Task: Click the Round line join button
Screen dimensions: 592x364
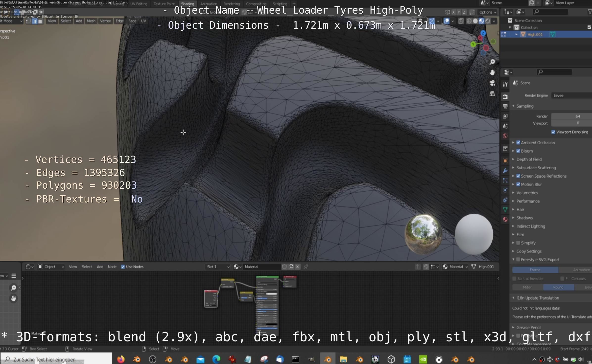Action: tap(558, 287)
